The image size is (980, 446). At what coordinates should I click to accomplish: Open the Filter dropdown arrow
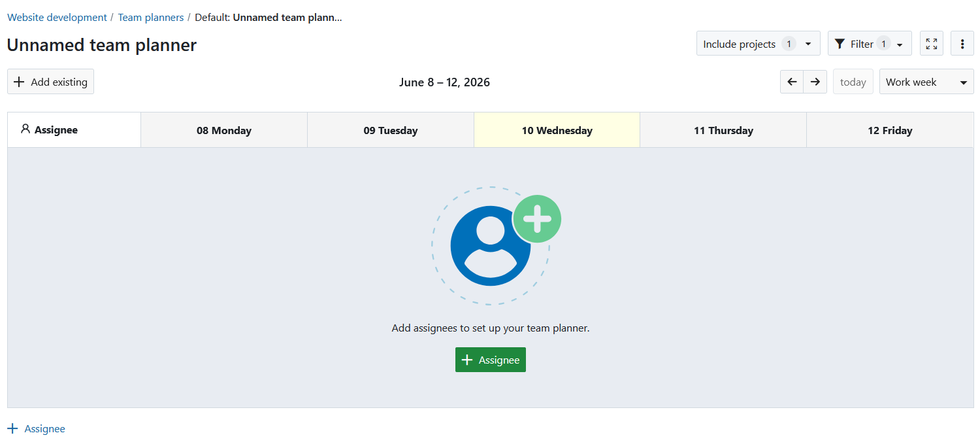(x=900, y=44)
